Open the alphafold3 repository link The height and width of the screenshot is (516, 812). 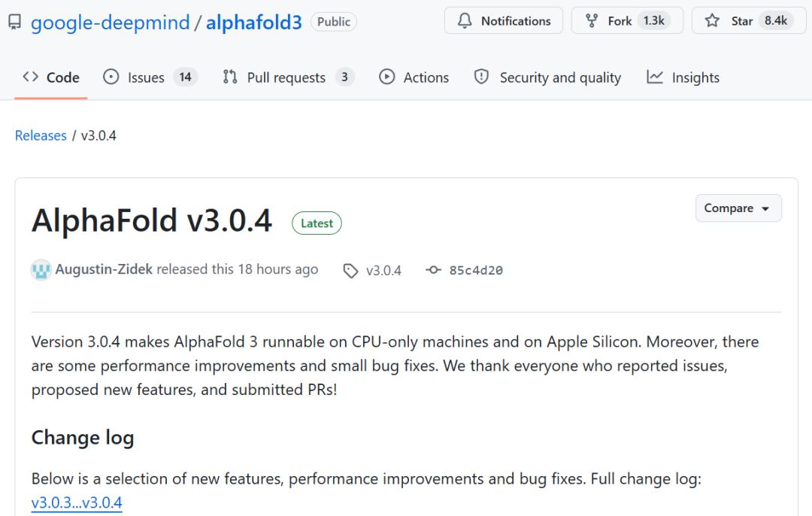[x=254, y=23]
